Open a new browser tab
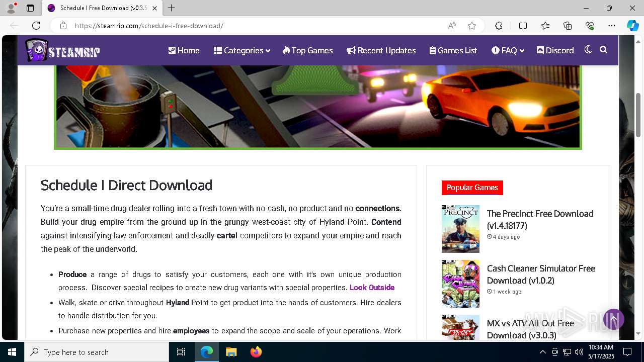This screenshot has width=644, height=362. pyautogui.click(x=171, y=8)
